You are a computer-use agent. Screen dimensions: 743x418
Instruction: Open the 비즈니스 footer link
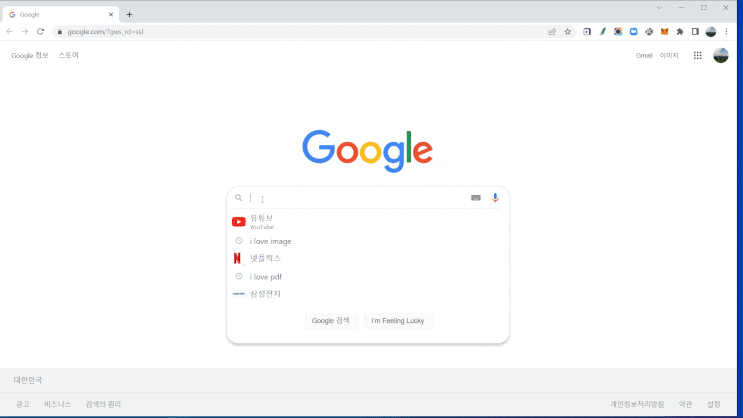[x=57, y=404]
